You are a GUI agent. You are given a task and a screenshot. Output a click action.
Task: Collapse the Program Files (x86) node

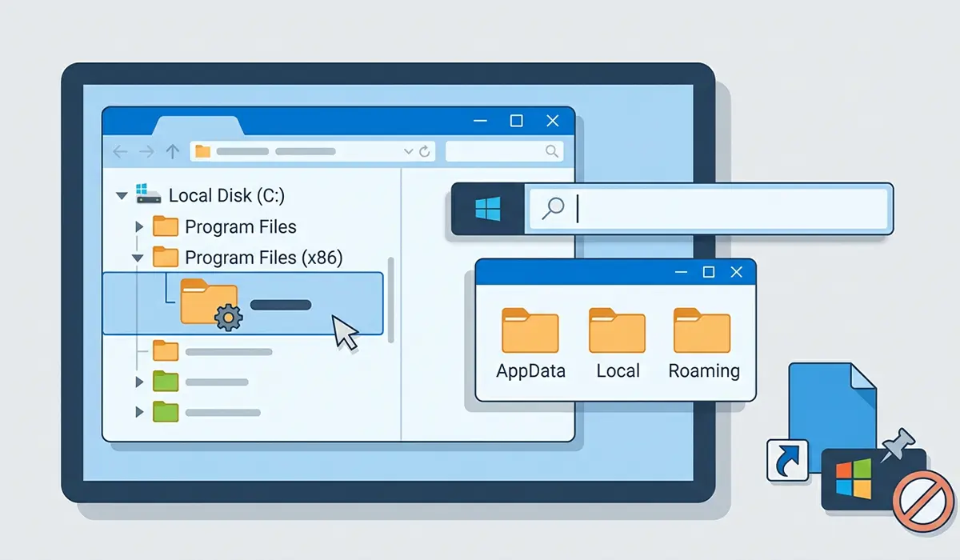click(x=138, y=258)
